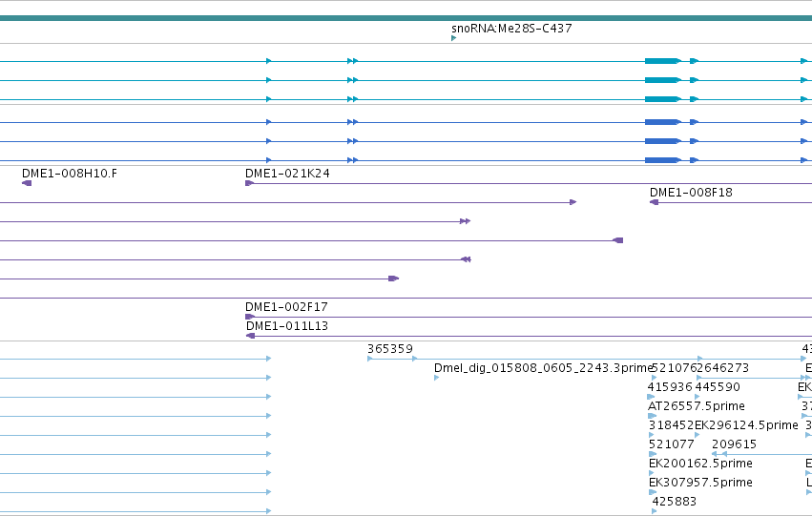Click the arrow glyph beneath DME1-011L13
The height and width of the screenshot is (516, 812).
pos(251,336)
